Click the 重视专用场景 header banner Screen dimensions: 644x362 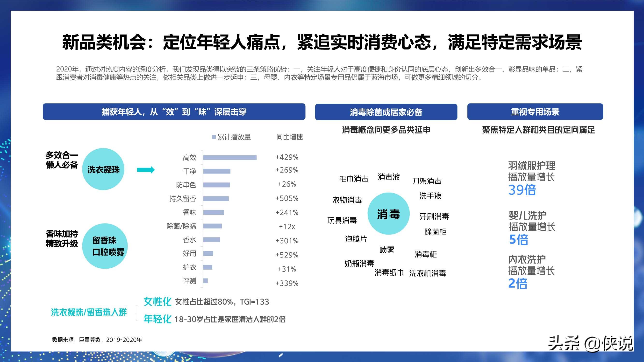point(535,112)
